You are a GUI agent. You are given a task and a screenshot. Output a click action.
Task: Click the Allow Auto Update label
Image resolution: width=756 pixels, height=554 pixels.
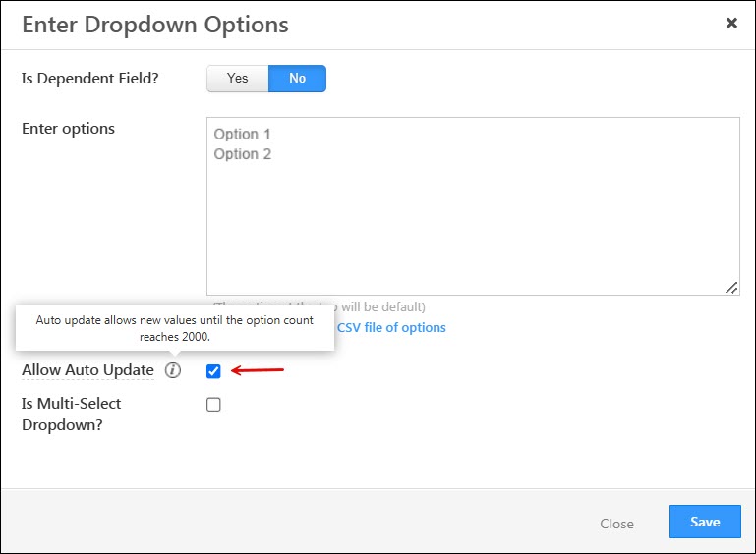point(87,370)
